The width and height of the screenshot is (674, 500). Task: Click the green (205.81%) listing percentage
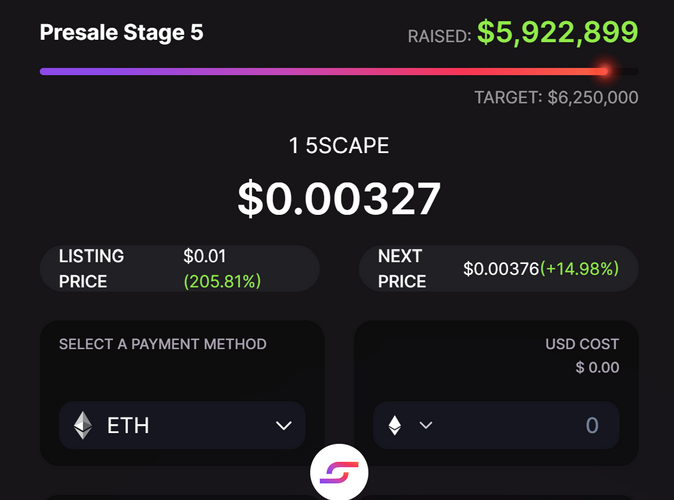coord(222,282)
